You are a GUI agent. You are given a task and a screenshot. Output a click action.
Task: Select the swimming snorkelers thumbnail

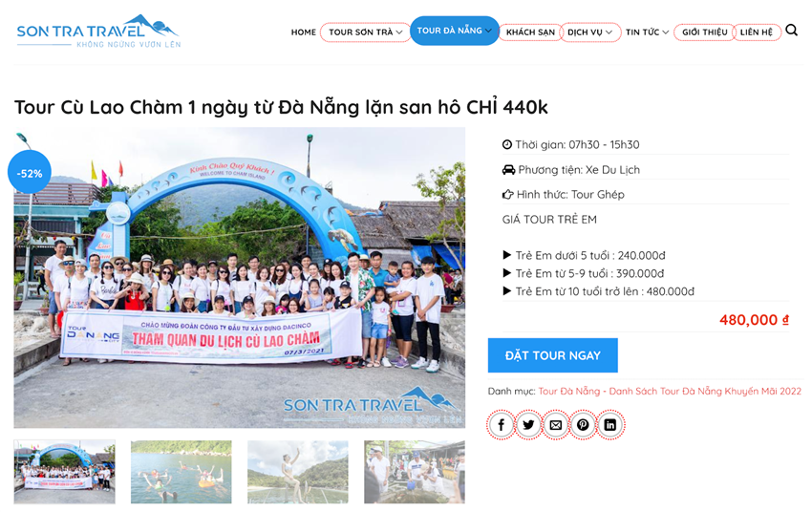click(x=181, y=472)
